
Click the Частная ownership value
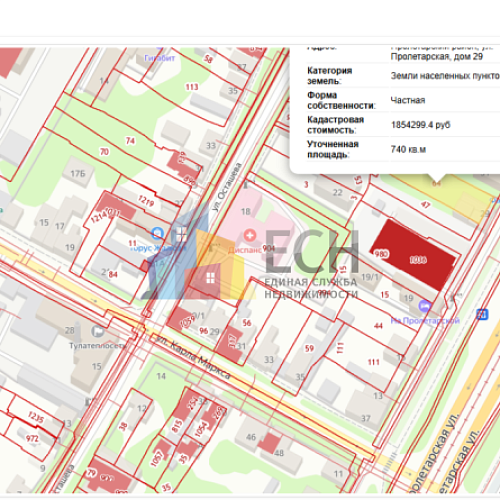point(408,100)
